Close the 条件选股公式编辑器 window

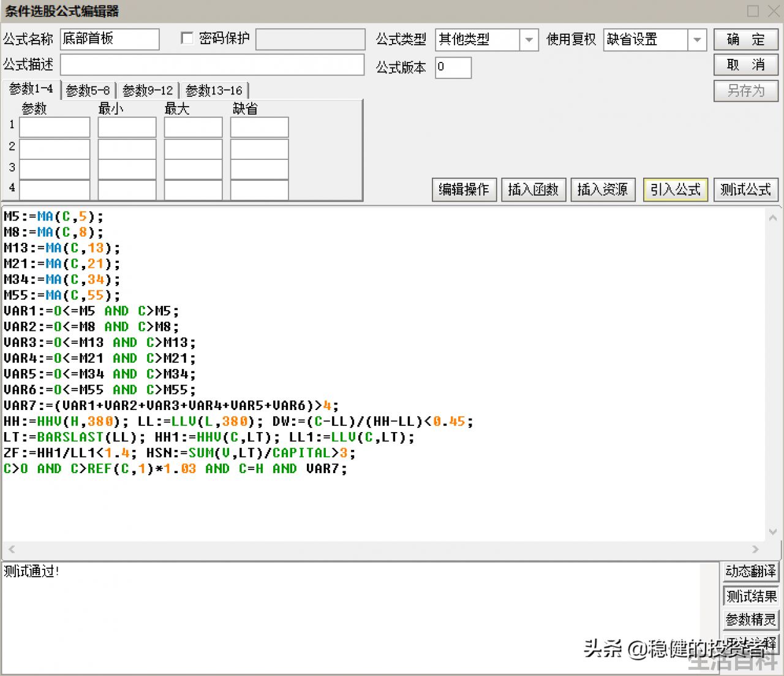(773, 11)
